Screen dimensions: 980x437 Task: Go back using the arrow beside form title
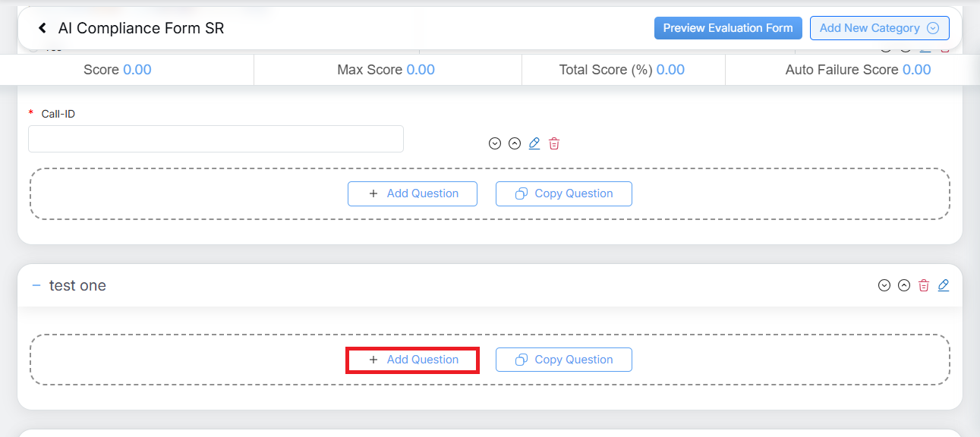[43, 28]
